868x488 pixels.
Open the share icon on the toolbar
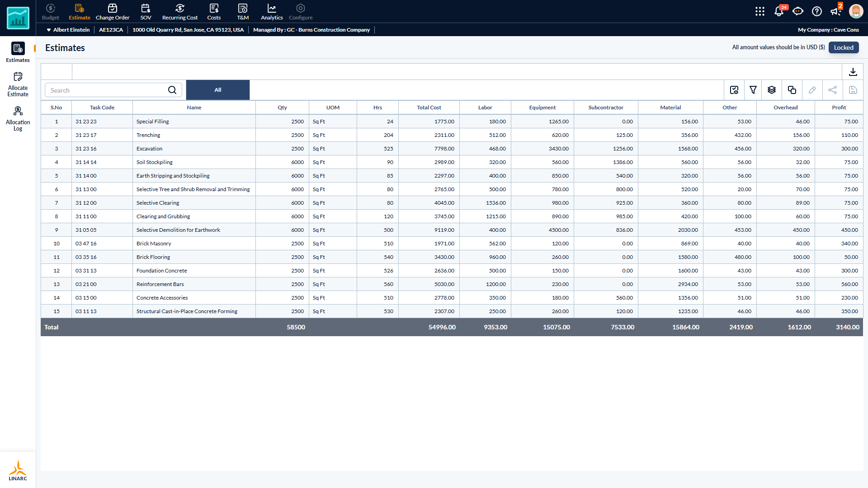[x=833, y=90]
